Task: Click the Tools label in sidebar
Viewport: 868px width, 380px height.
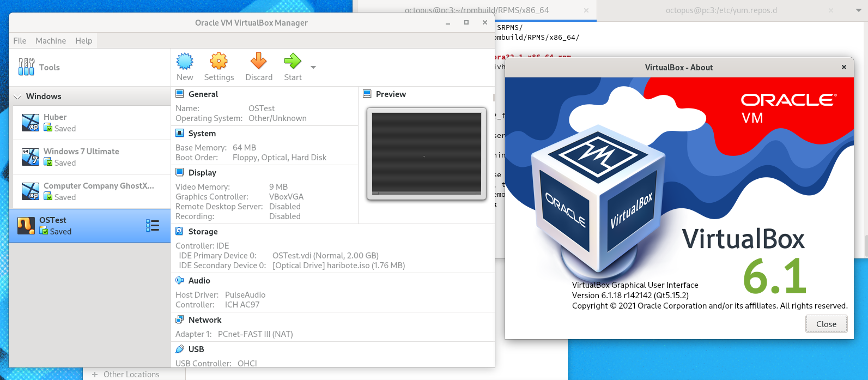Action: pos(50,68)
